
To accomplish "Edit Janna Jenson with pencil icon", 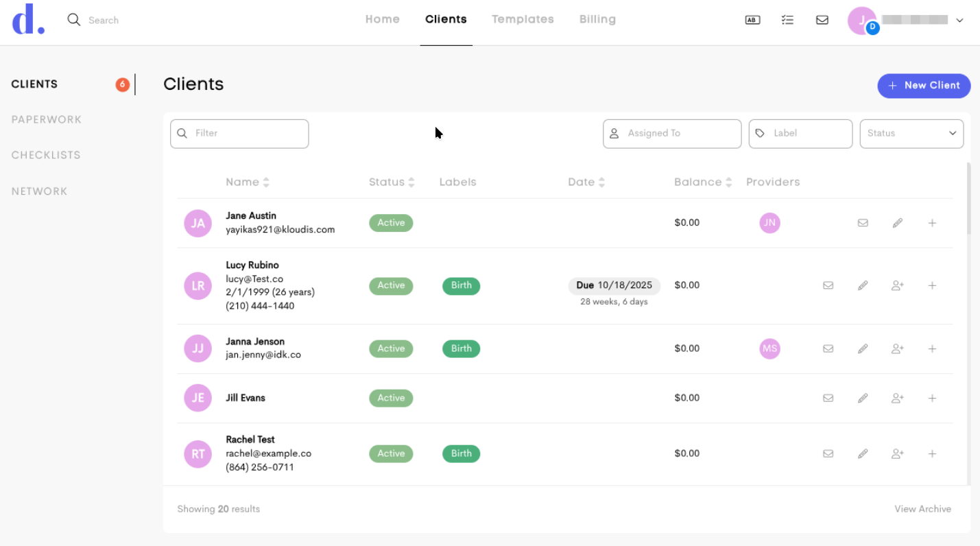I will 863,348.
